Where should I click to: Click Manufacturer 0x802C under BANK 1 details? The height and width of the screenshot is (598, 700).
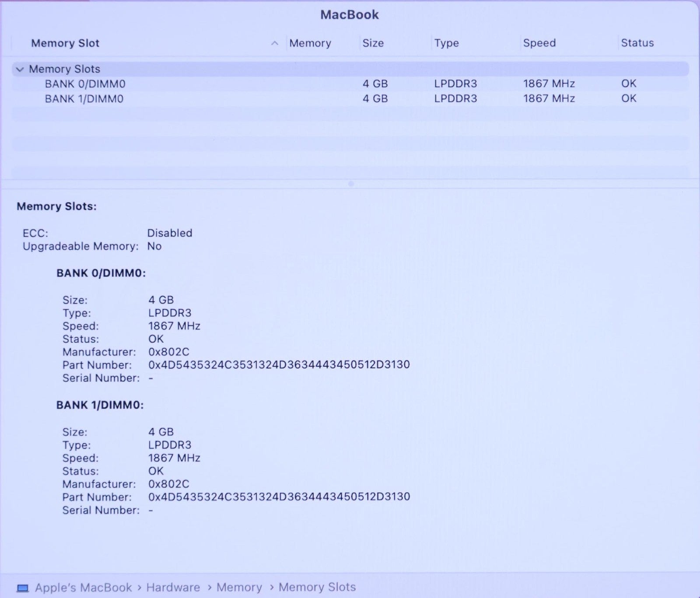tap(169, 484)
